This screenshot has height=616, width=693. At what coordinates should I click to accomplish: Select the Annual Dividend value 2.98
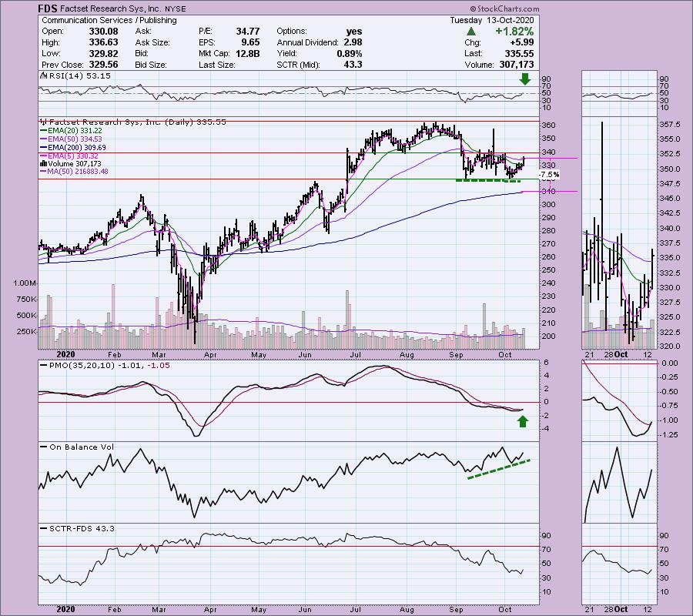click(x=353, y=42)
